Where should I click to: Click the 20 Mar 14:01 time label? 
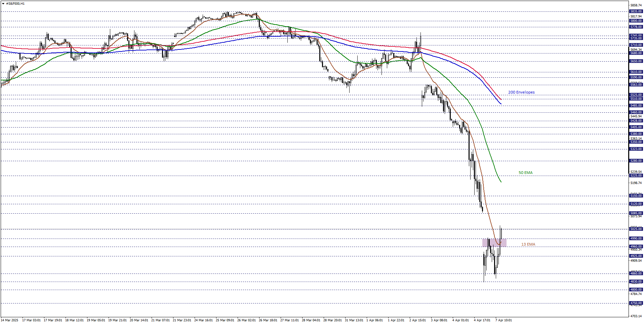pos(139,320)
